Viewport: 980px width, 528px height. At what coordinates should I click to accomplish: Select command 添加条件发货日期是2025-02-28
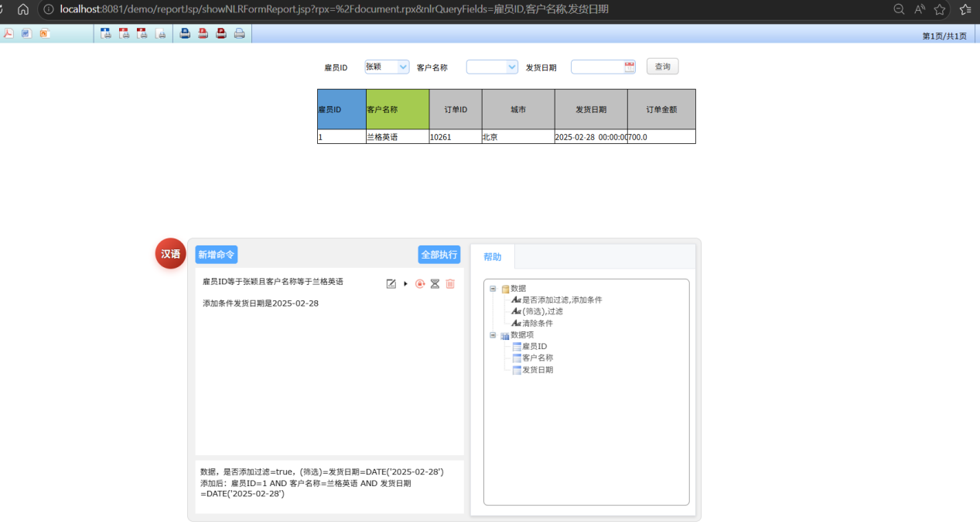[261, 303]
